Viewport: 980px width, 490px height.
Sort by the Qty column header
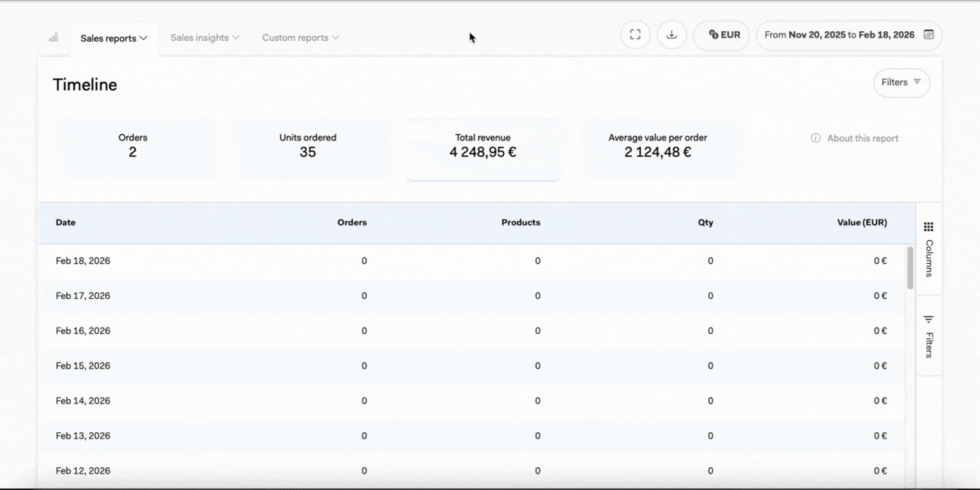[x=706, y=222]
